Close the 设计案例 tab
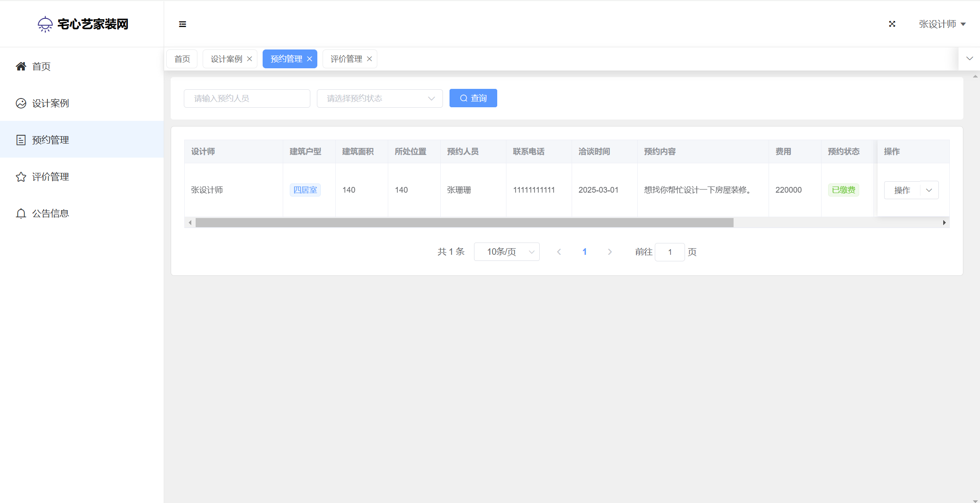This screenshot has width=980, height=503. coord(249,59)
